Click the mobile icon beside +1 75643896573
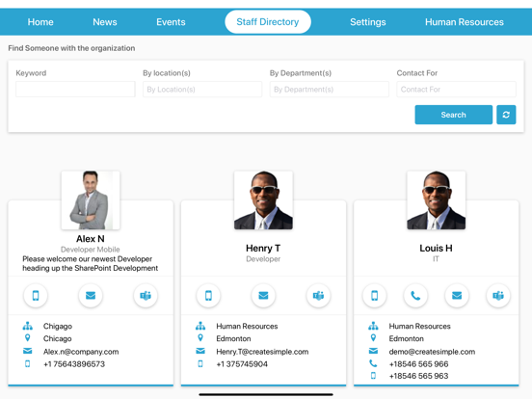Image resolution: width=532 pixels, height=399 pixels. (28, 363)
